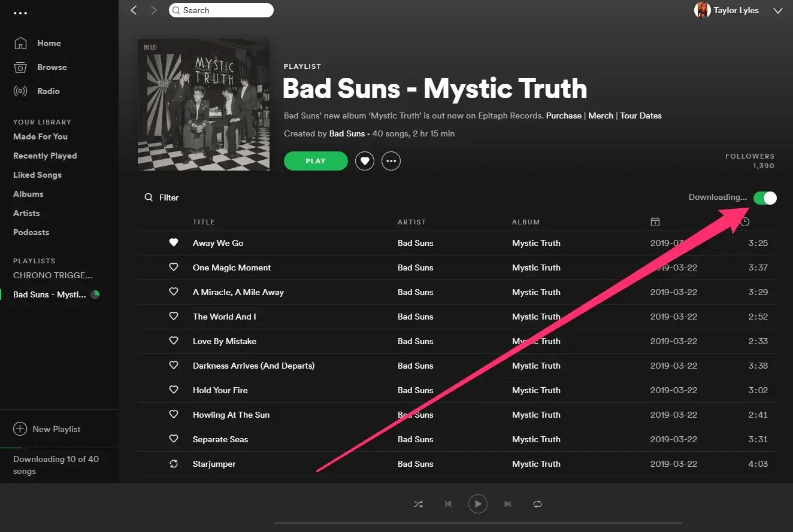Go to the previous track

click(x=448, y=504)
